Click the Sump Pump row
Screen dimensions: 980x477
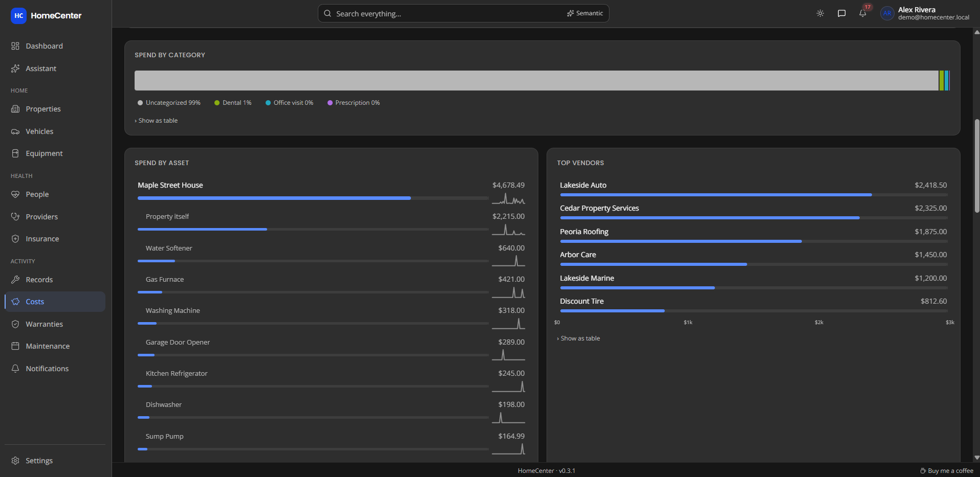point(331,443)
